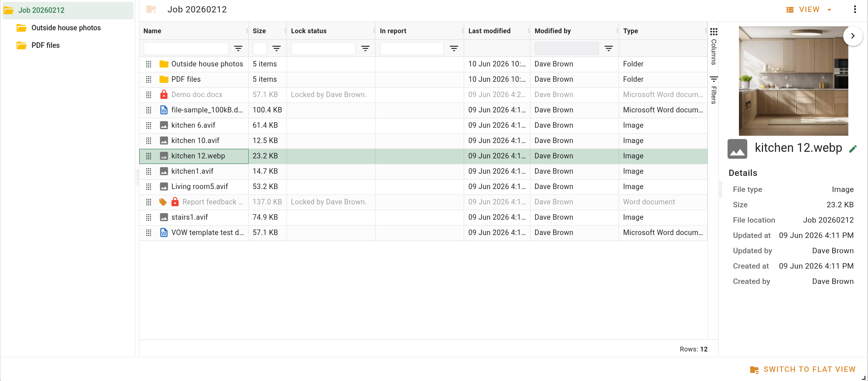The image size is (868, 381).
Task: Click the three-dot more options menu
Action: pyautogui.click(x=855, y=9)
